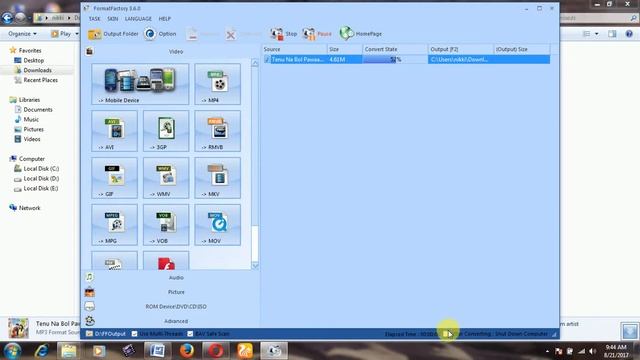Click the taskbar volume speaker icon
This screenshot has height=360, width=640.
(592, 351)
